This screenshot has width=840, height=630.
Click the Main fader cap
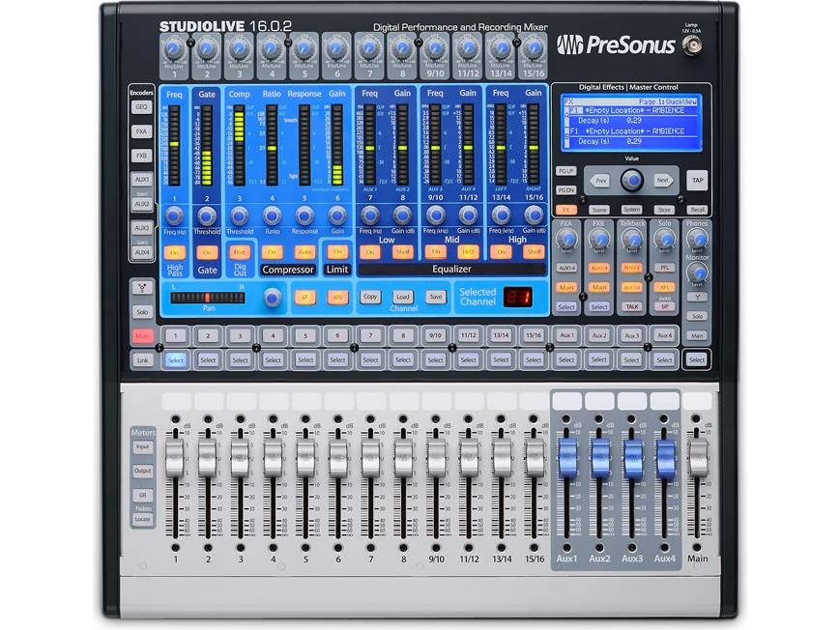point(697,458)
